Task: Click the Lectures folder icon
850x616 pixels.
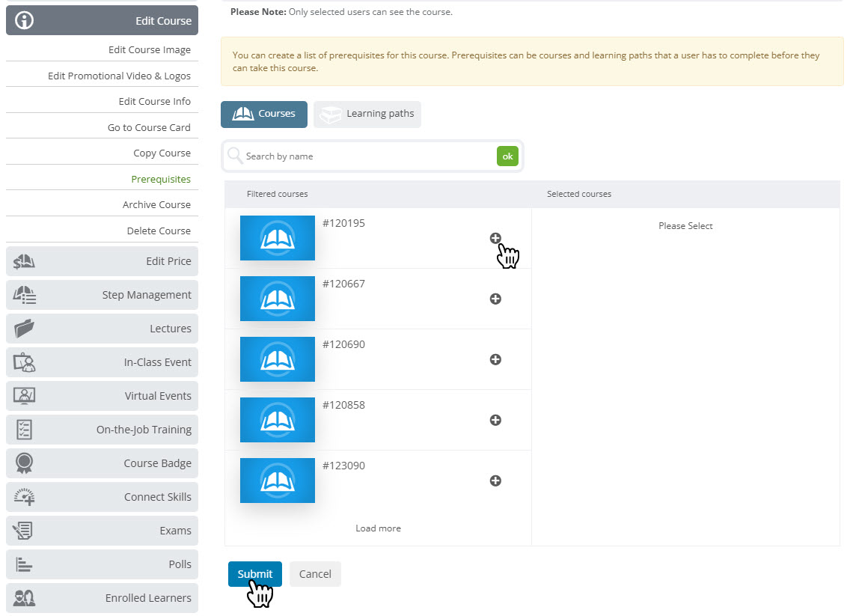Action: tap(24, 329)
